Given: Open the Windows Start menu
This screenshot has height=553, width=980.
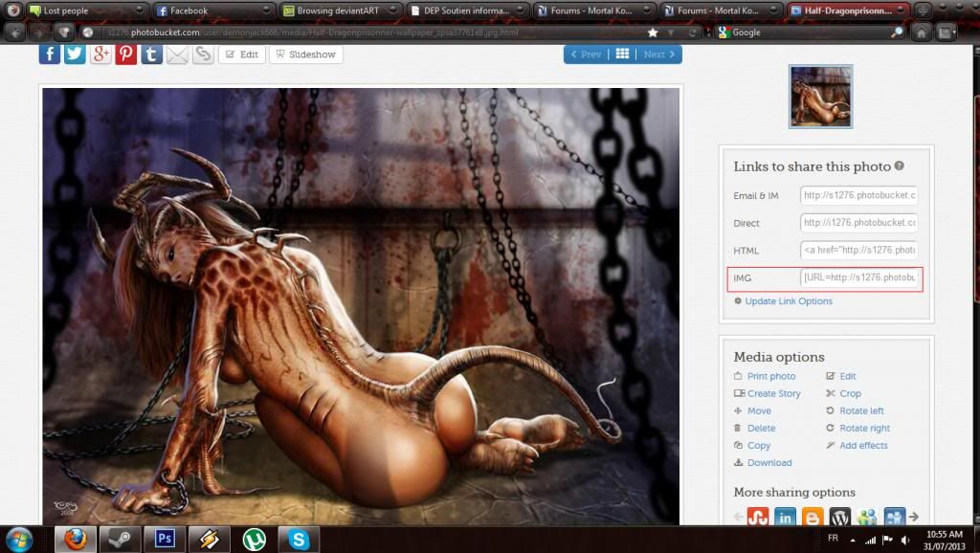Looking at the screenshot, I should [x=19, y=540].
